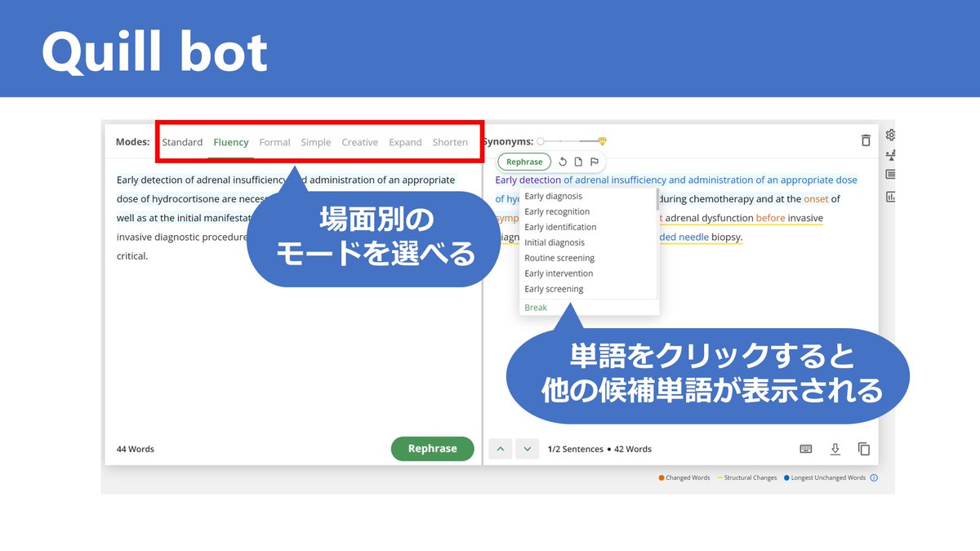Click the '44 Words' counter
980x551 pixels.
(x=136, y=449)
